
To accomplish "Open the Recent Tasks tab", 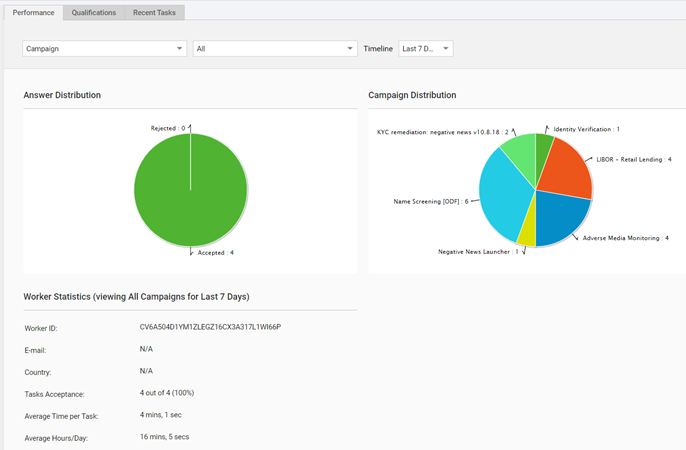I will pyautogui.click(x=154, y=13).
